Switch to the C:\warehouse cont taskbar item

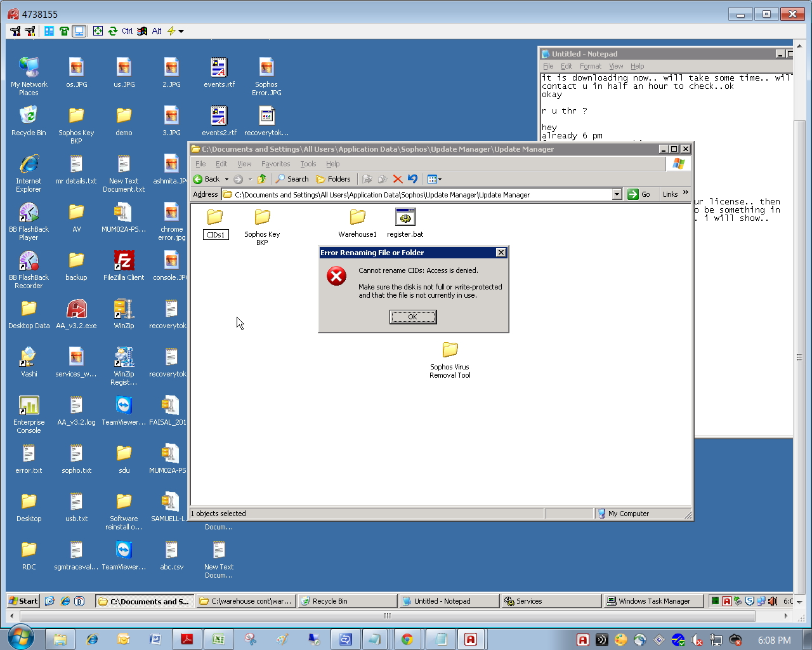[x=246, y=601]
